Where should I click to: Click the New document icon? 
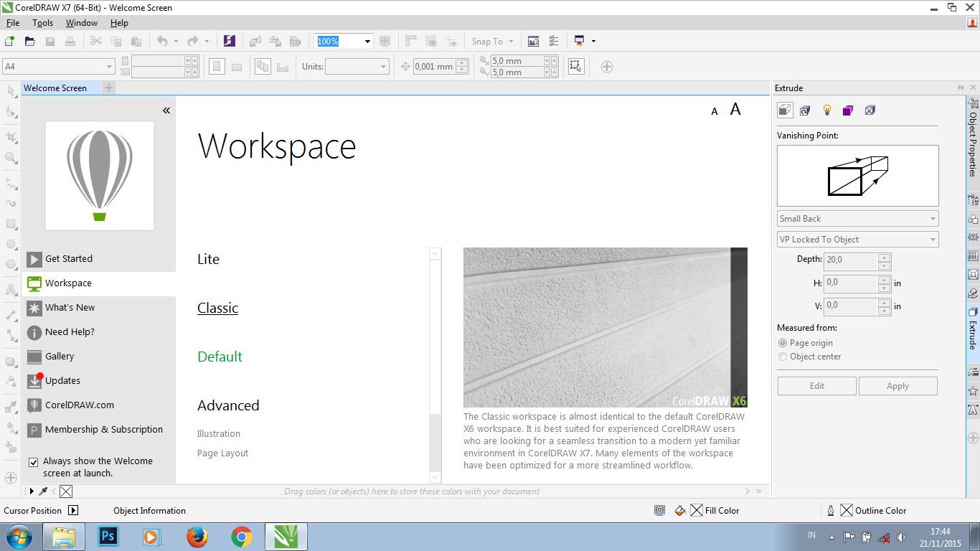pyautogui.click(x=10, y=41)
